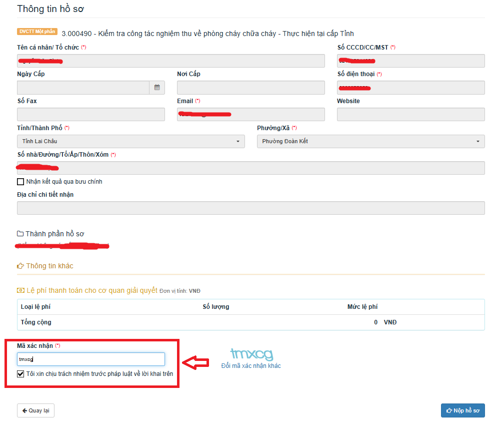Click the Ngày Cấp date field
Image resolution: width=504 pixels, height=432 pixels.
click(x=83, y=88)
